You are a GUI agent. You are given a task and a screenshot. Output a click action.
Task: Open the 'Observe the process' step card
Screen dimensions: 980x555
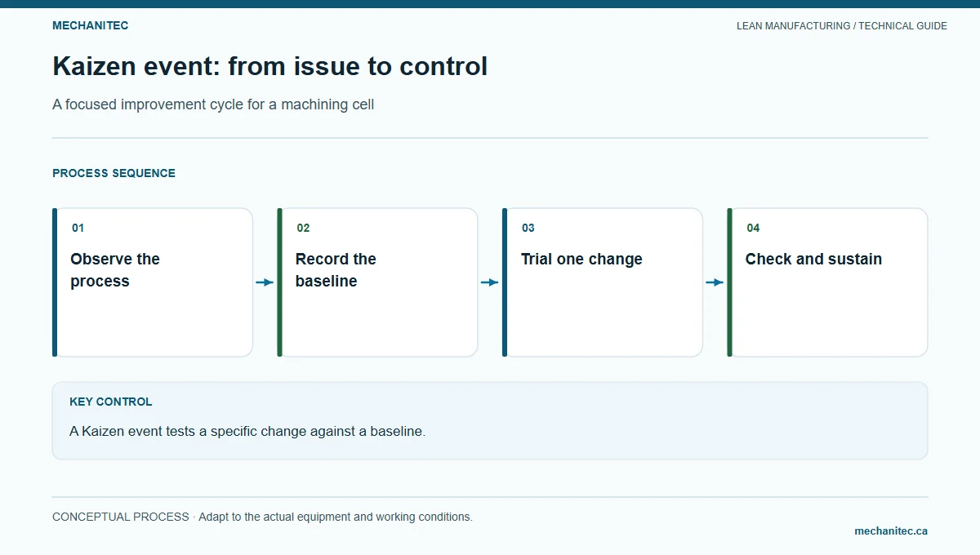click(x=153, y=282)
